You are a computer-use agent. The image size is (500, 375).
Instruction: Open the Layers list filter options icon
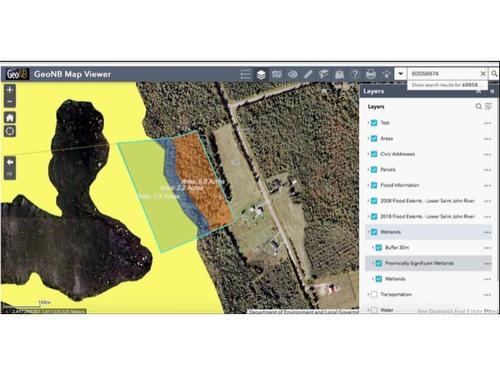point(488,106)
